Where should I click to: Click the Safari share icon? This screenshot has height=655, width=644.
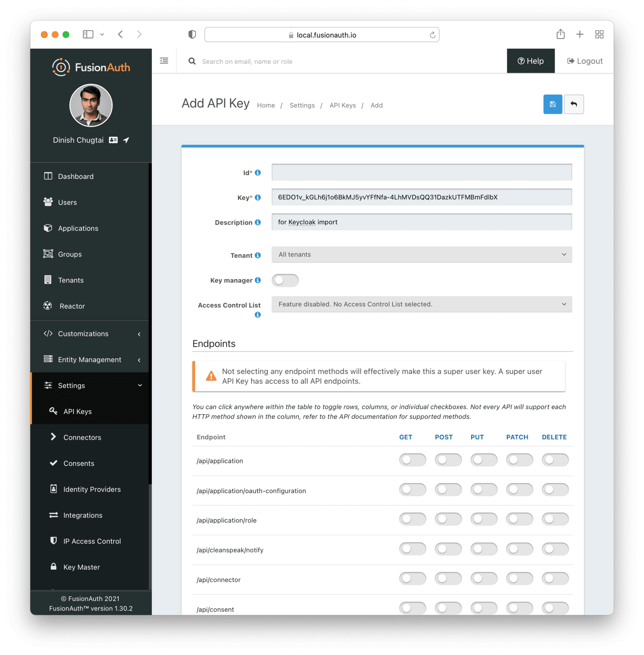pos(560,34)
